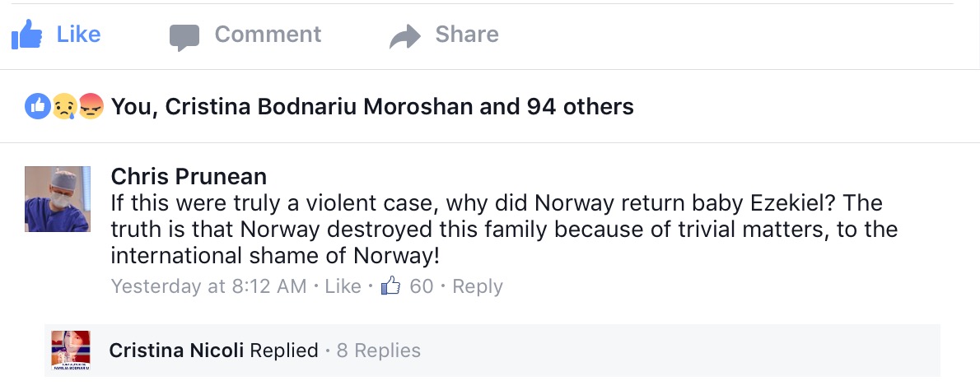Open the Comment field for this post
The width and height of the screenshot is (980, 390).
tap(268, 35)
